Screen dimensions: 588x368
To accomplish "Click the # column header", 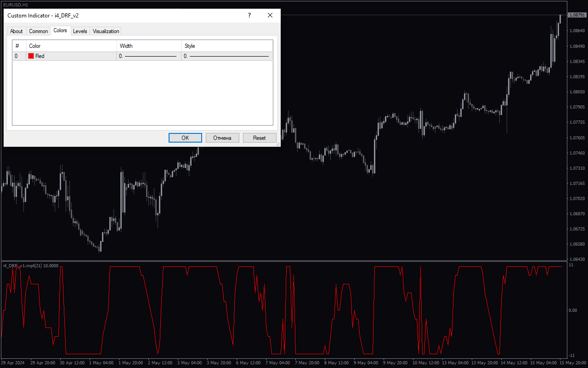I will tap(19, 46).
